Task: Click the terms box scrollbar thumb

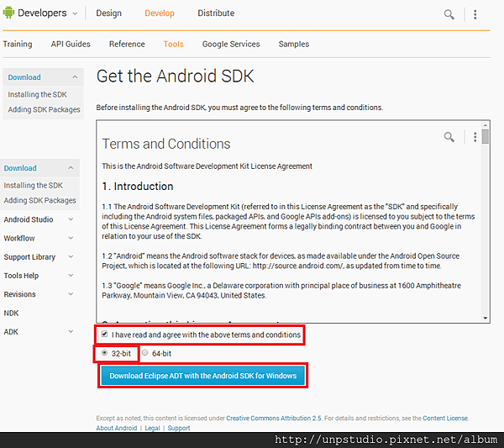Action: coord(486,136)
